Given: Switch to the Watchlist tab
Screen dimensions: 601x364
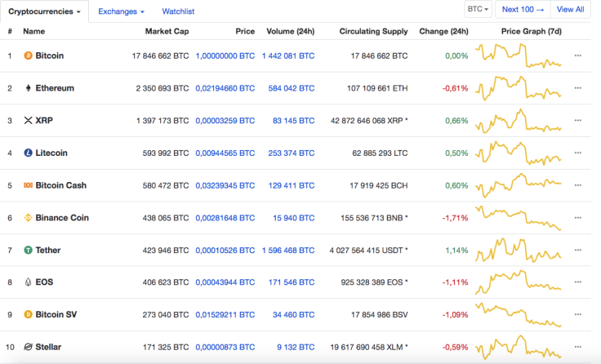Looking at the screenshot, I should coord(178,11).
